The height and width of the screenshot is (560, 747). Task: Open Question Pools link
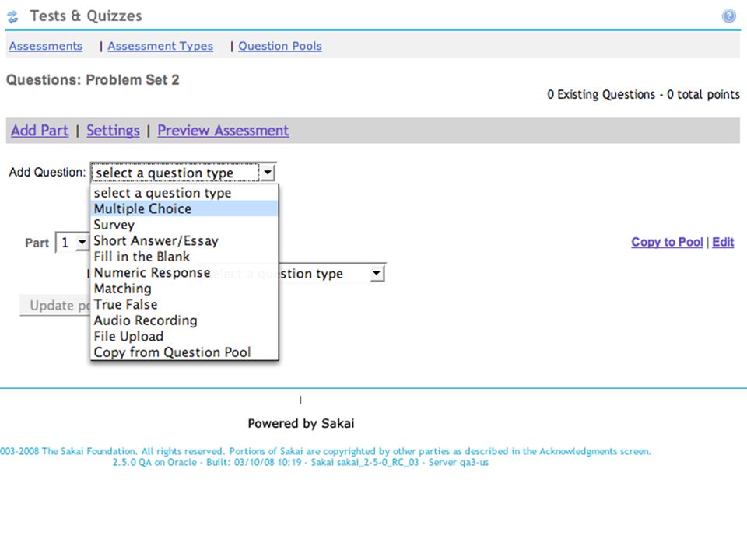(280, 46)
